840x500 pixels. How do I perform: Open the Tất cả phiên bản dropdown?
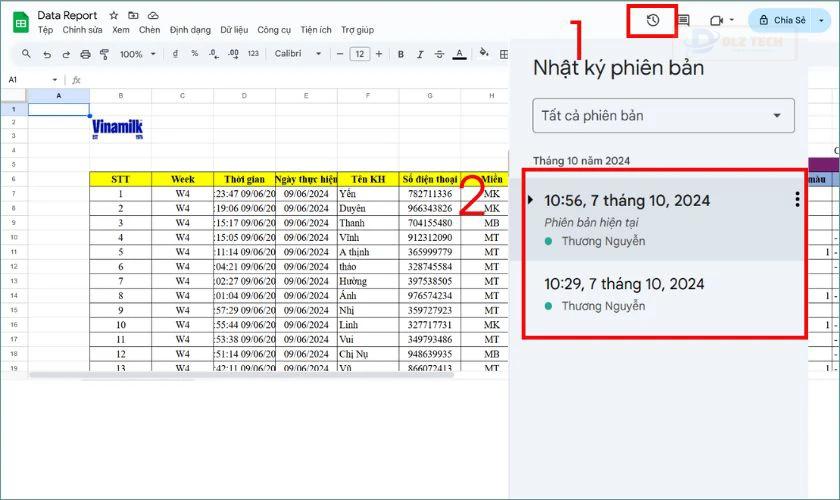click(663, 116)
